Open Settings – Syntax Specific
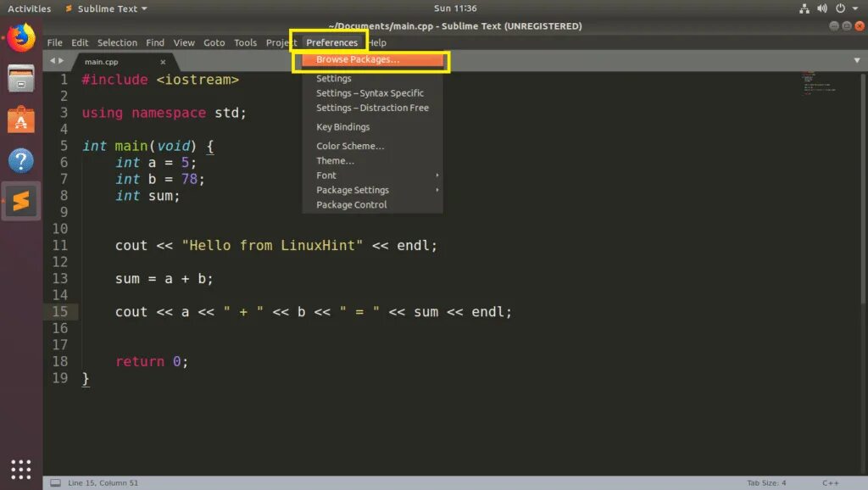 point(373,93)
